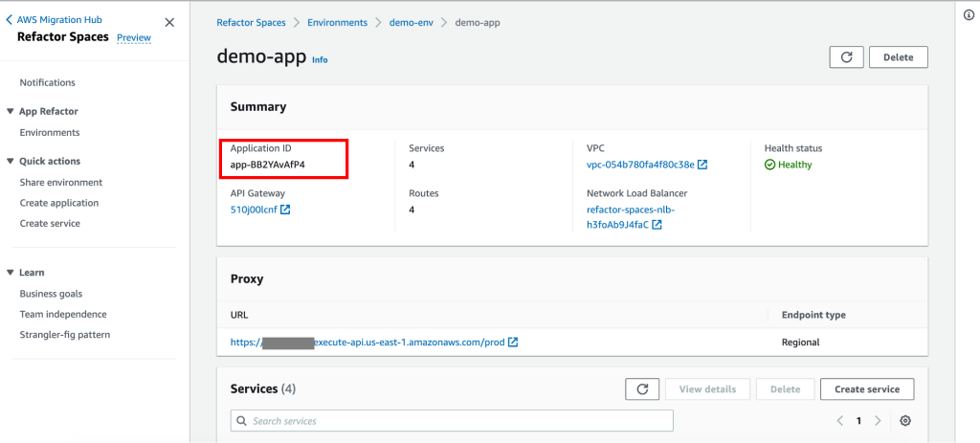Select Create service in the sidebar
Viewport: 980px width, 443px height.
click(x=50, y=224)
